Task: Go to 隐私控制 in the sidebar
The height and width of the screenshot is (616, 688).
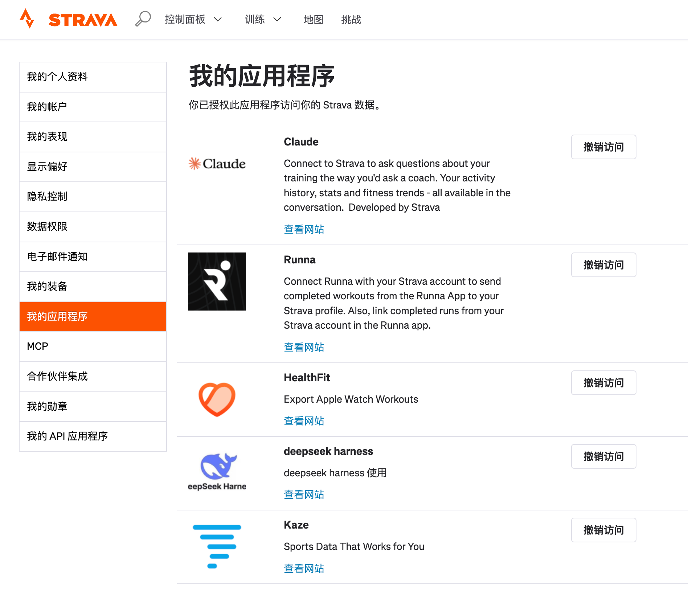Action: coord(93,197)
